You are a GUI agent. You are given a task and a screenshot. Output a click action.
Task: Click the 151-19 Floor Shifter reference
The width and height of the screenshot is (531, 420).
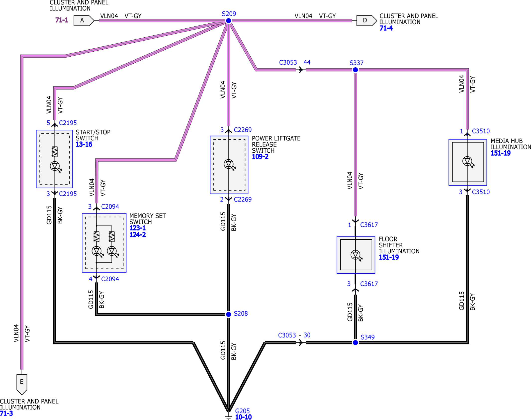(x=389, y=257)
